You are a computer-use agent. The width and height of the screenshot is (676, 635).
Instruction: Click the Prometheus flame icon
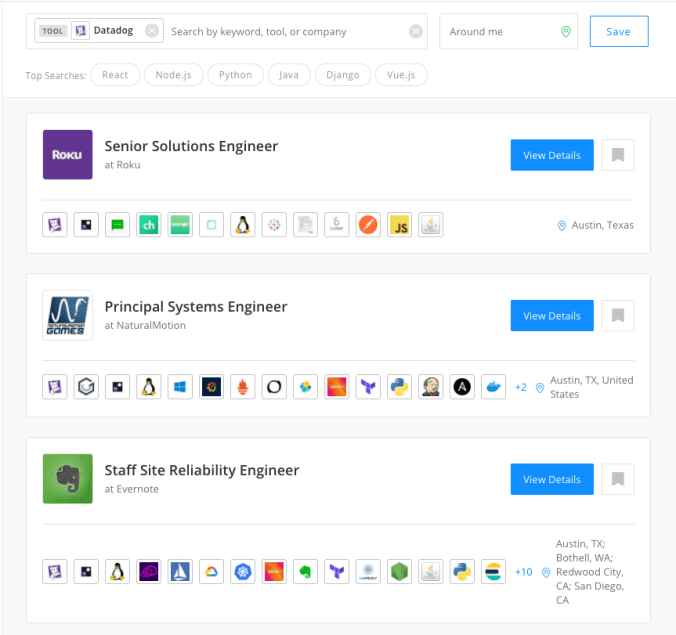[243, 387]
